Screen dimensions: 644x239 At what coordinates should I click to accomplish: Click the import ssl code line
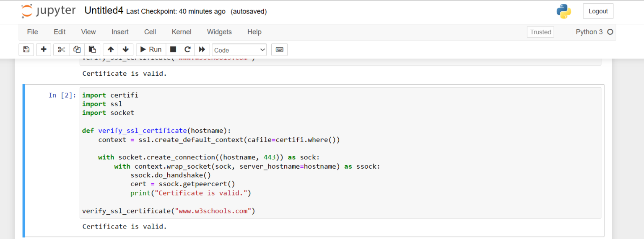pos(102,104)
